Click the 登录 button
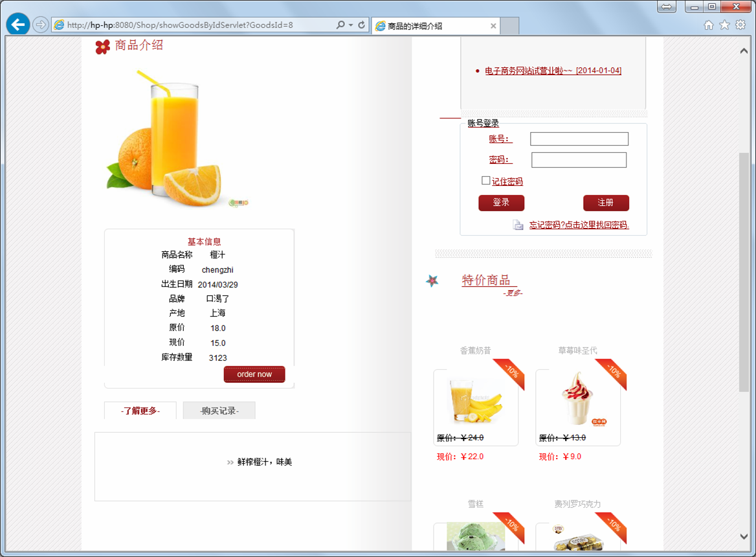Screen dimensions: 756x557 (x=501, y=203)
